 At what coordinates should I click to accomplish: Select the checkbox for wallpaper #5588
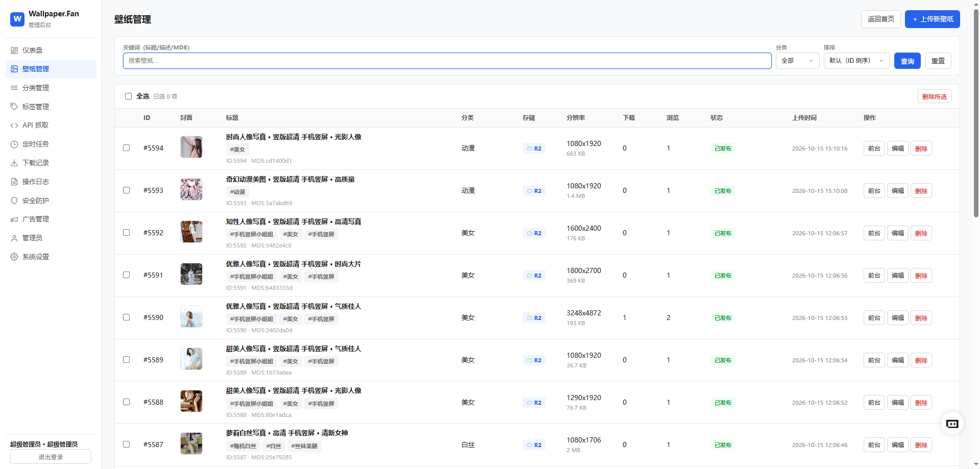tap(126, 402)
